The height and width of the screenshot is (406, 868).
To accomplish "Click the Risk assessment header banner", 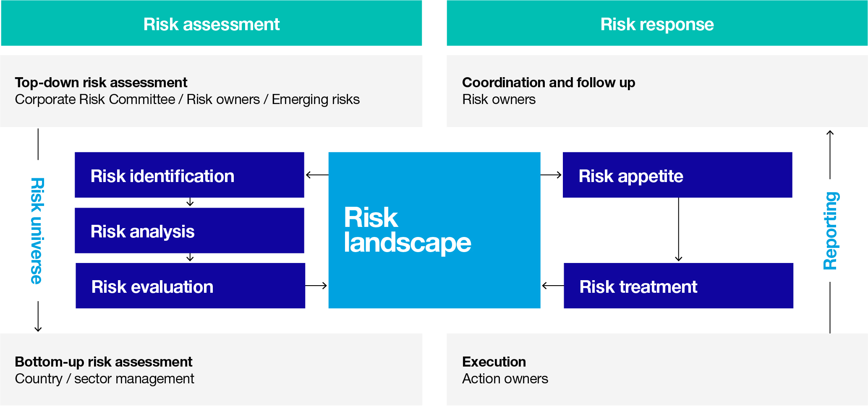I will [211, 24].
